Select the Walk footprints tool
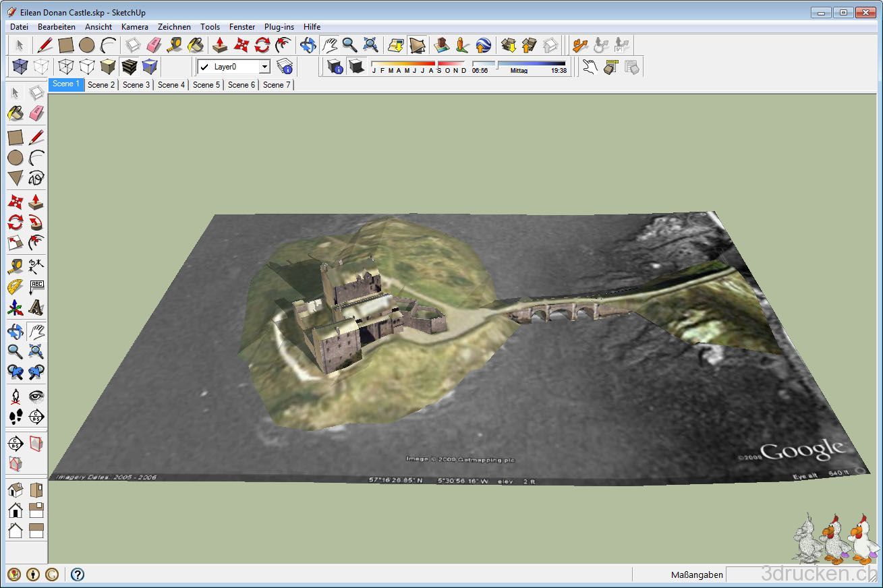The width and height of the screenshot is (883, 588). 15,417
